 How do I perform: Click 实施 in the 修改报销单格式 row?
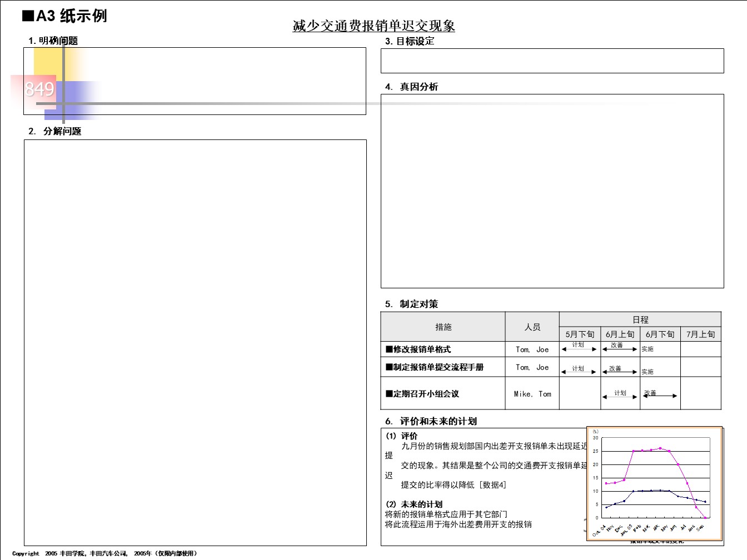click(648, 349)
